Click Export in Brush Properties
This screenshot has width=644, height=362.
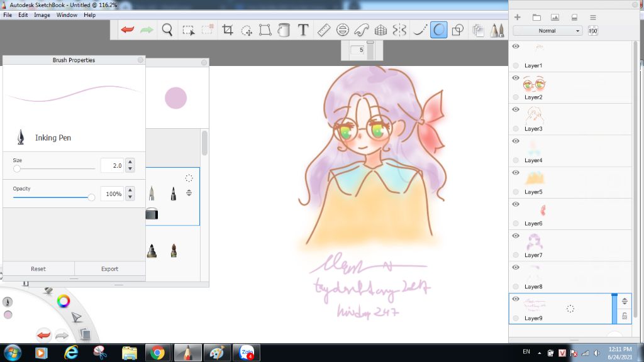pyautogui.click(x=109, y=269)
